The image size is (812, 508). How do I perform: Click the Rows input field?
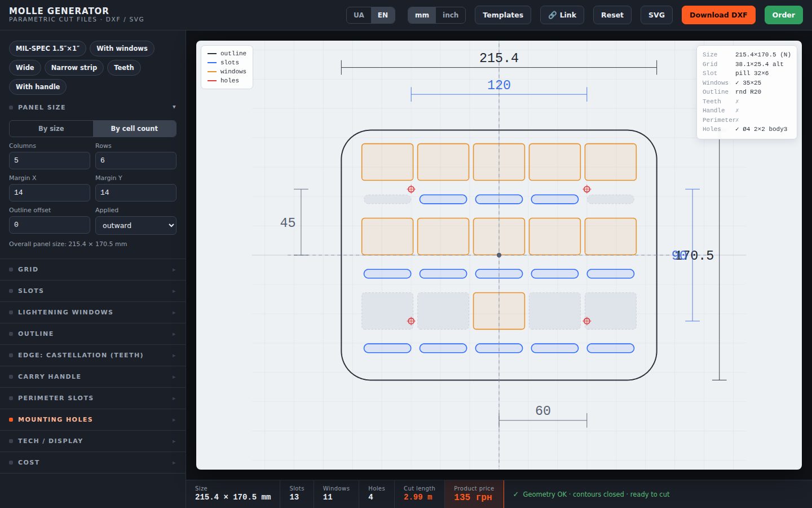[x=136, y=160]
